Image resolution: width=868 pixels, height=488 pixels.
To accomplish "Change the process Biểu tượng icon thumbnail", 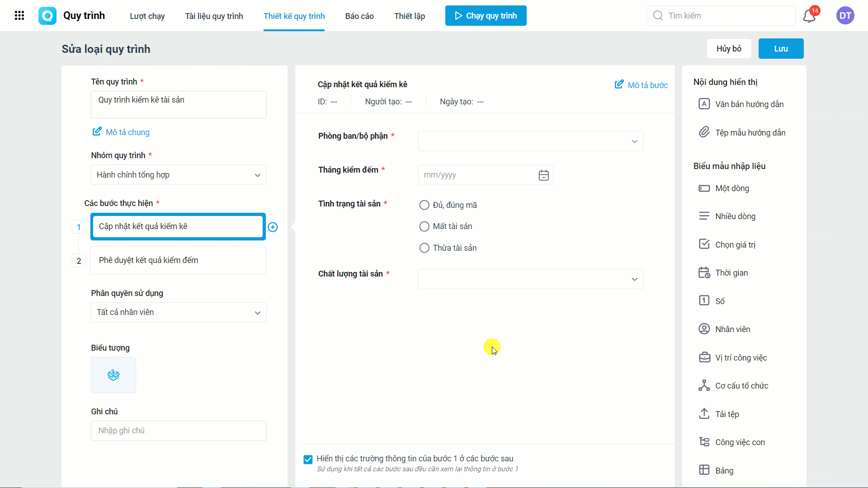I will pos(113,375).
